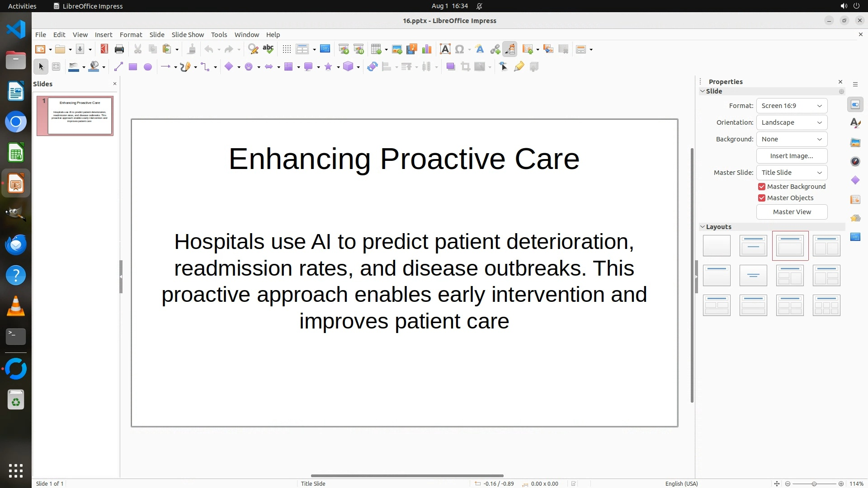The image size is (868, 488).
Task: Click the Print toolbar icon
Action: click(119, 49)
